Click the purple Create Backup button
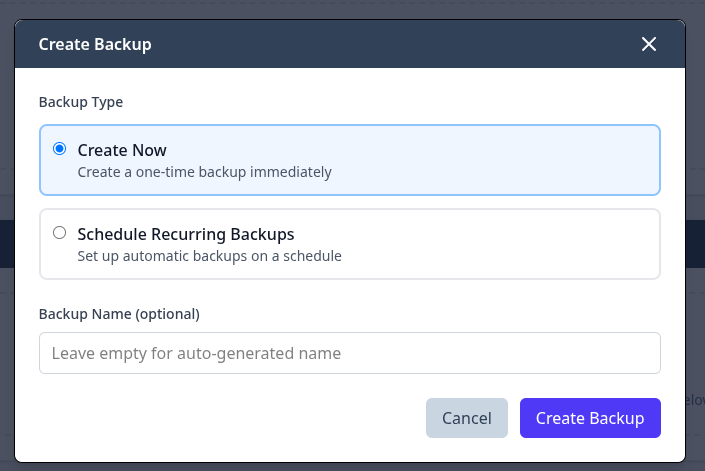The image size is (705, 471). [x=590, y=418]
